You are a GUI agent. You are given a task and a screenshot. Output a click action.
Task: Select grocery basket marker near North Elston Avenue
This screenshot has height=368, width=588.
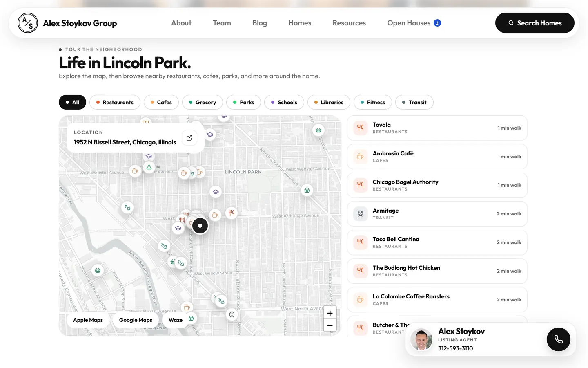tap(98, 270)
